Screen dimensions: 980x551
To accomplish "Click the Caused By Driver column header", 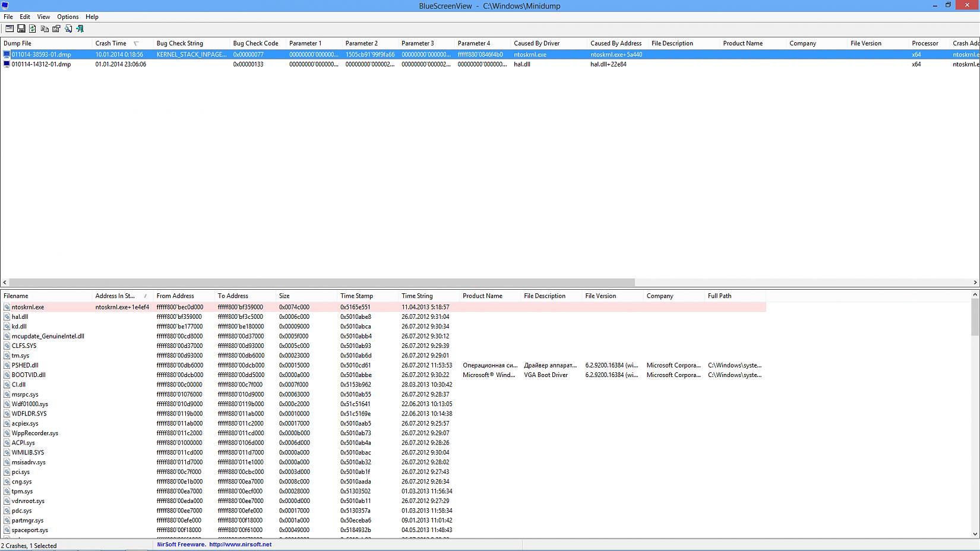I will tap(537, 43).
